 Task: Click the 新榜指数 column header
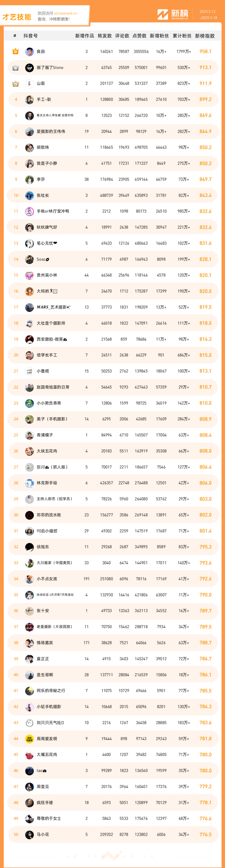[x=205, y=36]
